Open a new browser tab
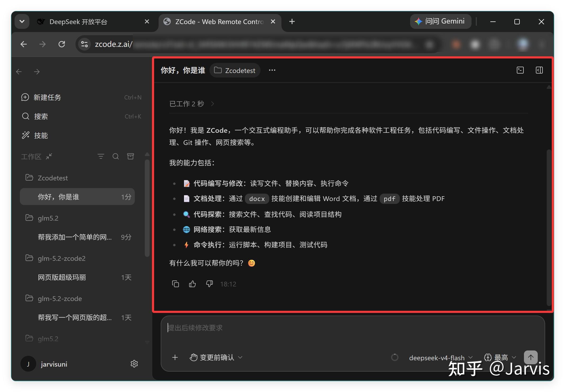The width and height of the screenshot is (565, 392). coord(292,21)
